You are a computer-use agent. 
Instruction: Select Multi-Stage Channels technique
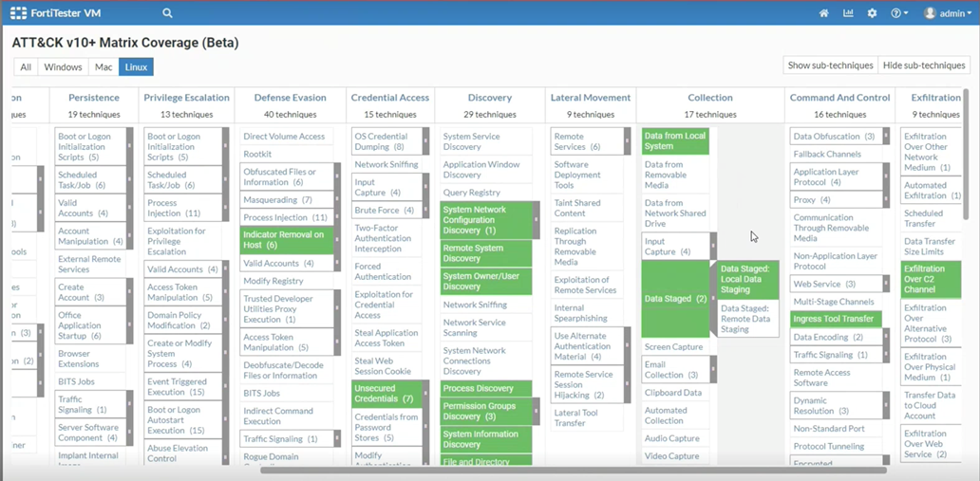[x=837, y=301]
